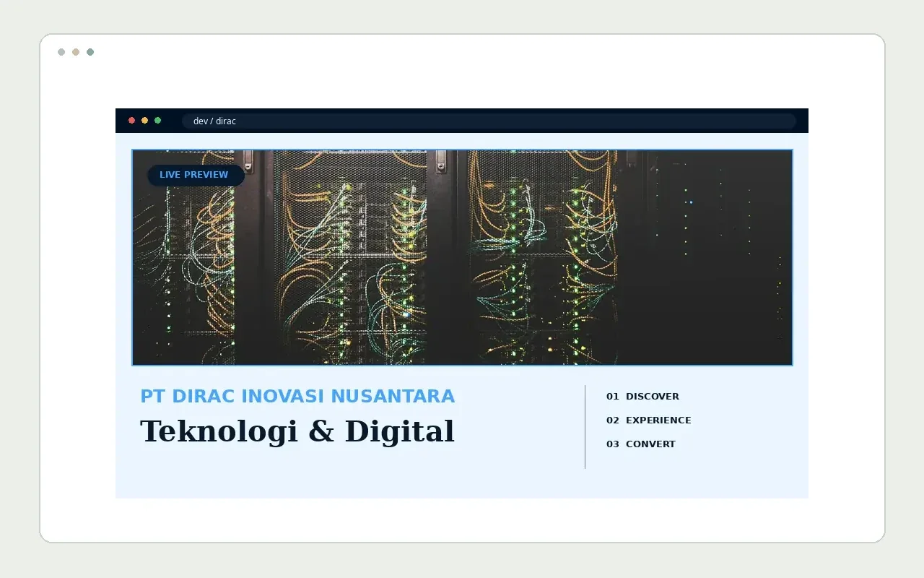Focus the 'dev / dirac' address field
Viewport: 924px width, 578px height.
pos(489,121)
